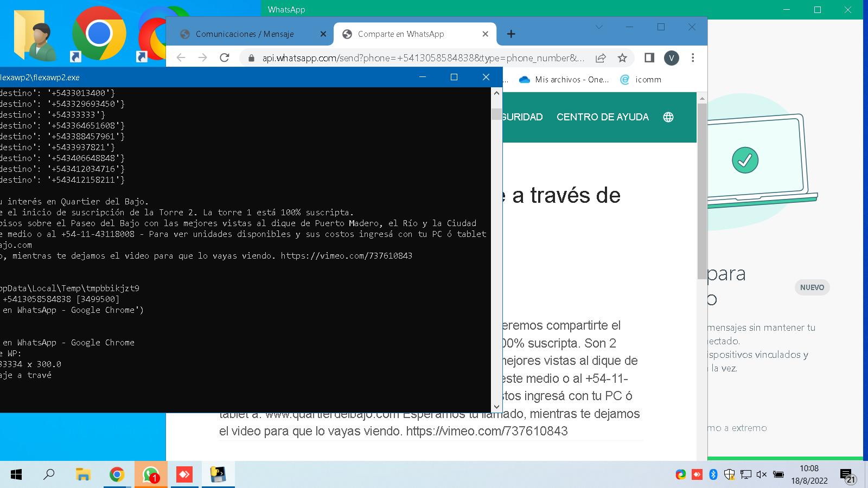
Task: Toggle Chrome side panel icon
Action: tap(649, 57)
